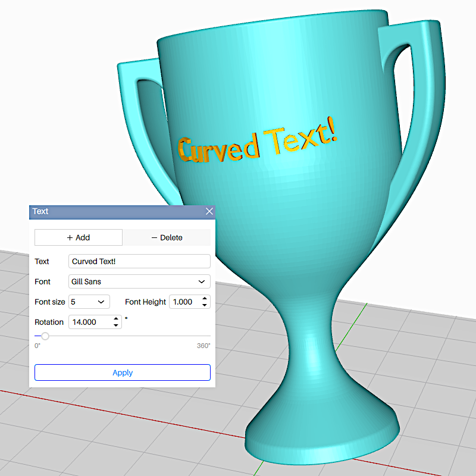Close the Text dialog
This screenshot has width=476, height=476.
(x=209, y=211)
